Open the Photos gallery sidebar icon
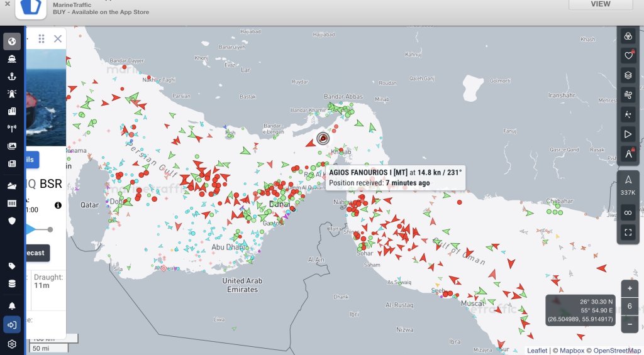The image size is (644, 355). [12, 146]
